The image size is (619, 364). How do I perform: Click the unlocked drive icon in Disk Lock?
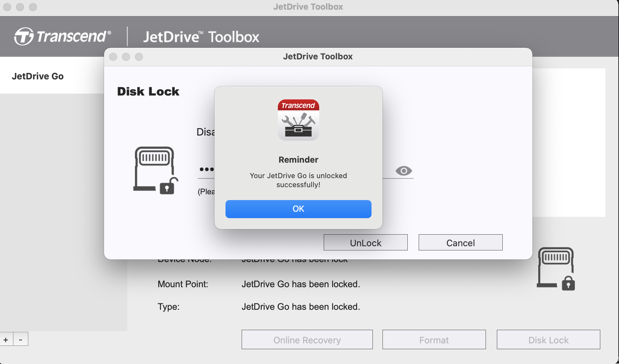[x=156, y=170]
